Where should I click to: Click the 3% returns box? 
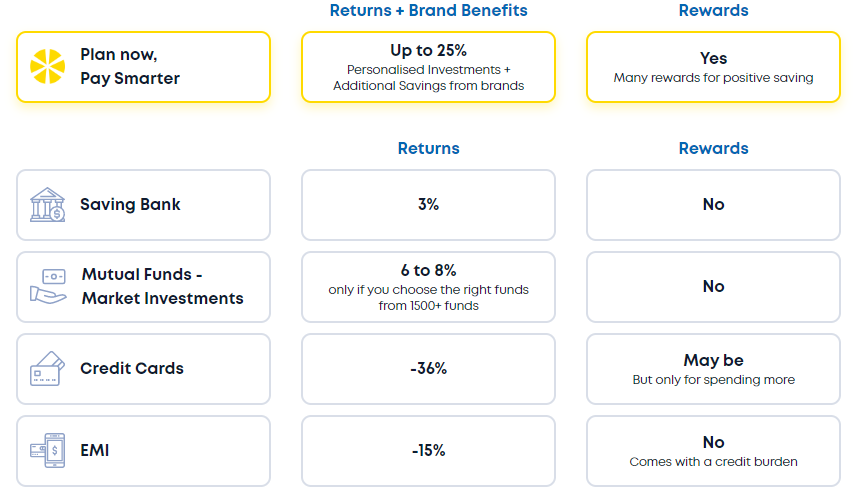tap(428, 205)
